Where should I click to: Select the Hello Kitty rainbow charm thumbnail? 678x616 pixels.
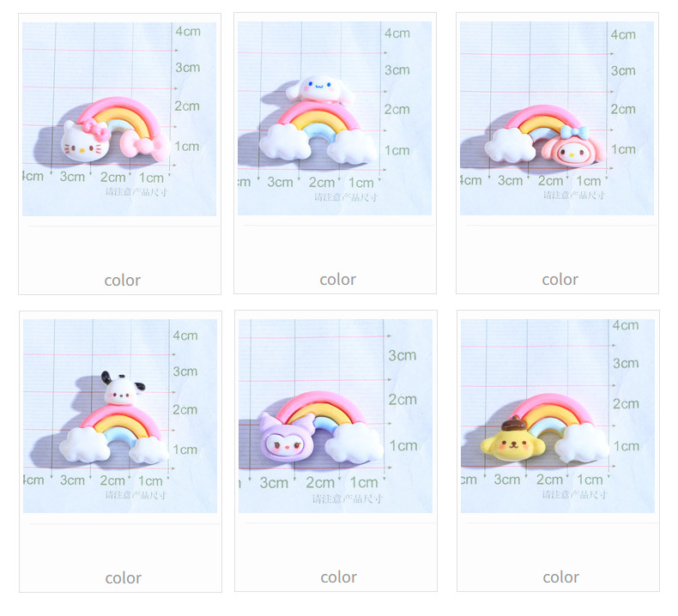click(x=119, y=119)
